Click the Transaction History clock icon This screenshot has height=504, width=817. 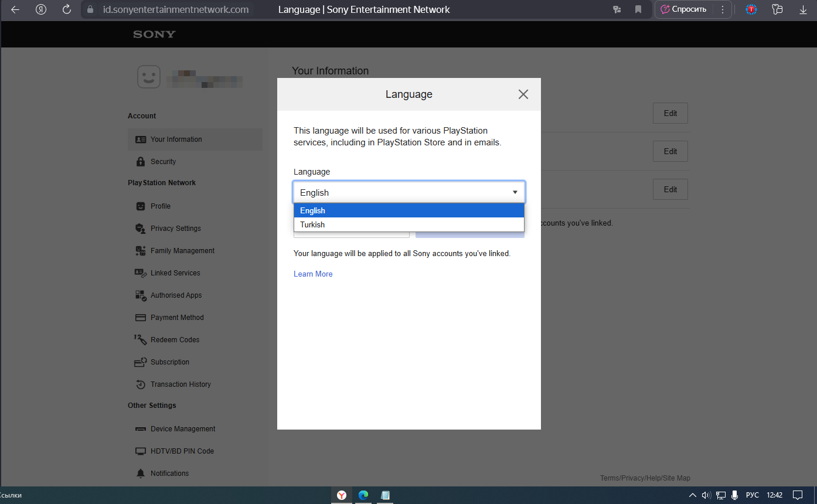tap(141, 384)
